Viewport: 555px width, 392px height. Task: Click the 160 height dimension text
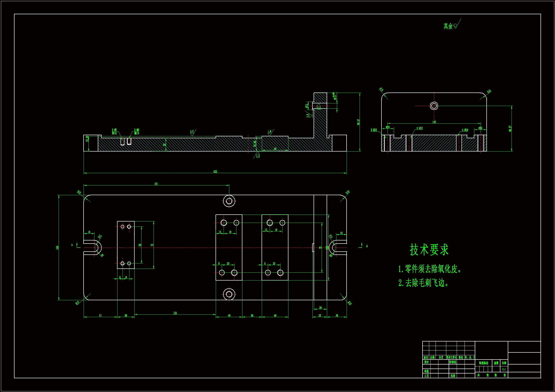57,248
